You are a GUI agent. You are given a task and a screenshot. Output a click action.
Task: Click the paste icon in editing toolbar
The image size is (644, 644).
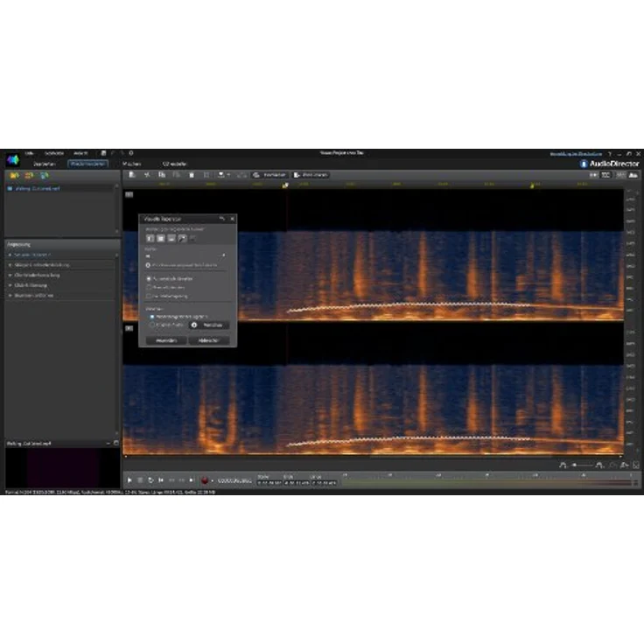[177, 175]
